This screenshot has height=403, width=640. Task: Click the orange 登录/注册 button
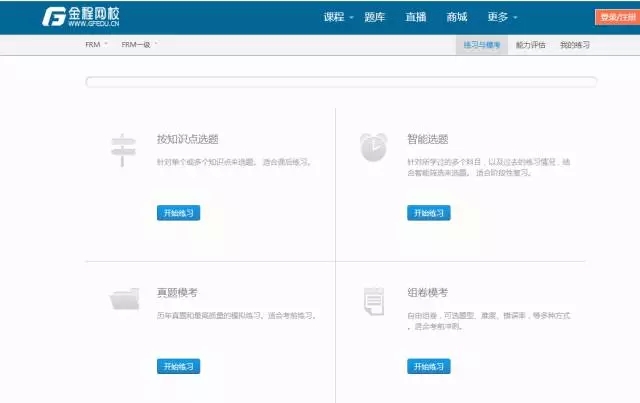[618, 17]
